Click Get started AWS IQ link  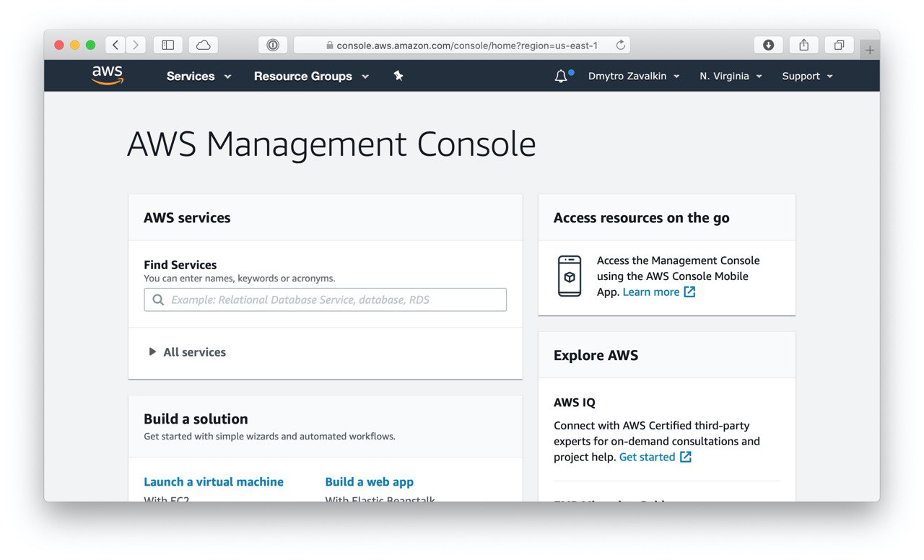[647, 457]
